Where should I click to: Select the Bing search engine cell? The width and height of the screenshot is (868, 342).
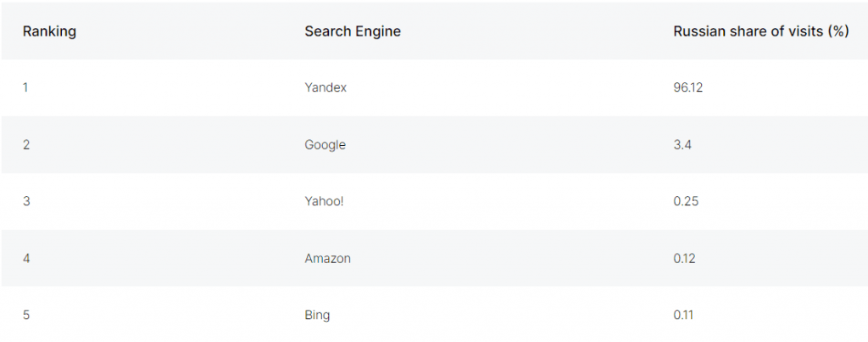(x=317, y=315)
